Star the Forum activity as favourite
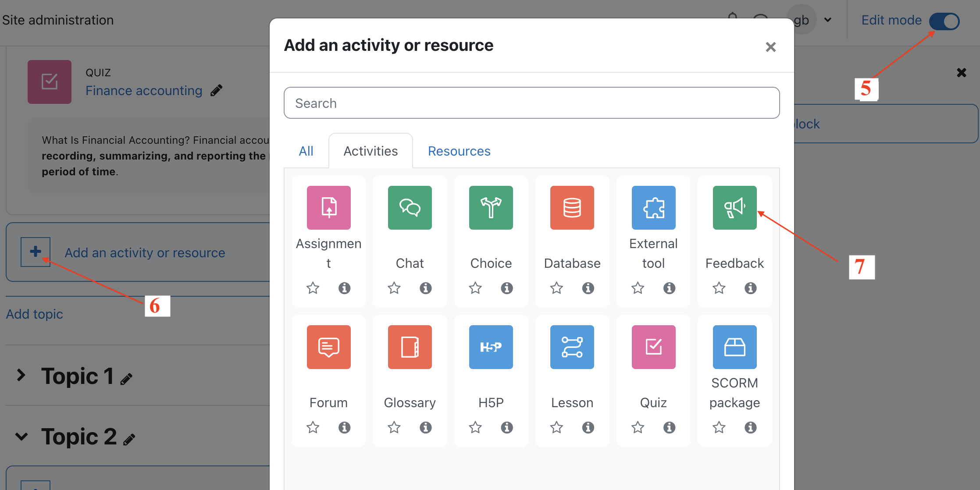Viewport: 980px width, 490px height. pyautogui.click(x=313, y=427)
